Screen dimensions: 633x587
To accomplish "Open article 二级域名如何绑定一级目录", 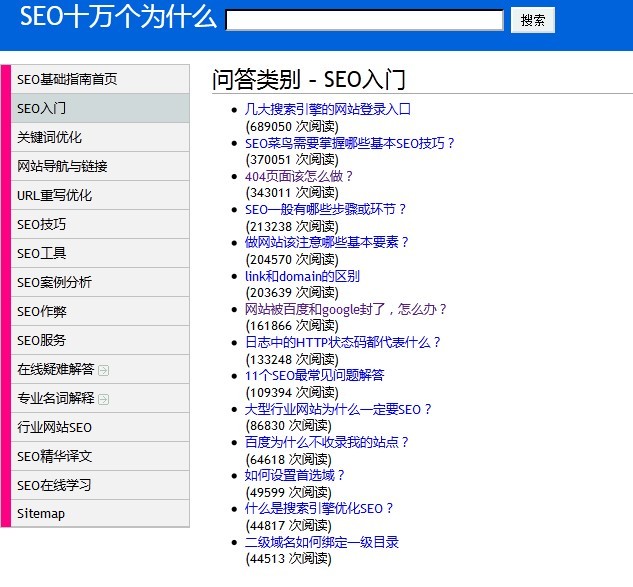I will [322, 542].
